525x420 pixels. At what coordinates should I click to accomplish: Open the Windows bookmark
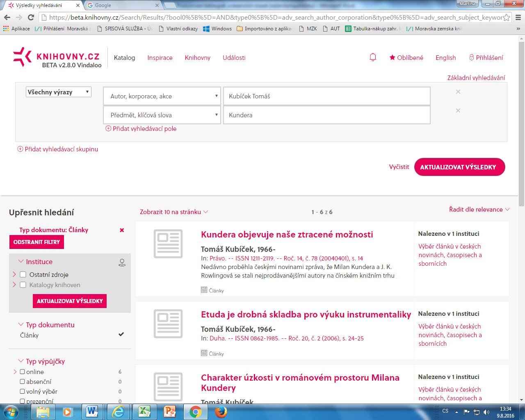(x=217, y=29)
